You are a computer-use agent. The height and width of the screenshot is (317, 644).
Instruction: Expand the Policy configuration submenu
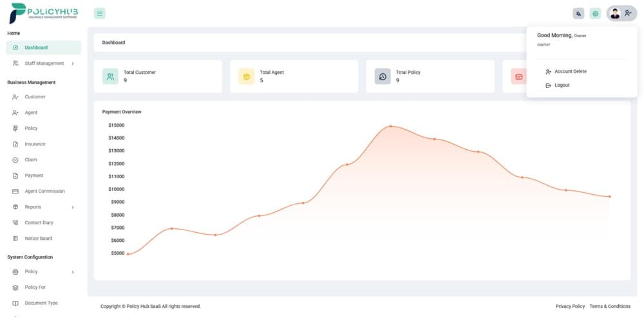click(x=72, y=272)
